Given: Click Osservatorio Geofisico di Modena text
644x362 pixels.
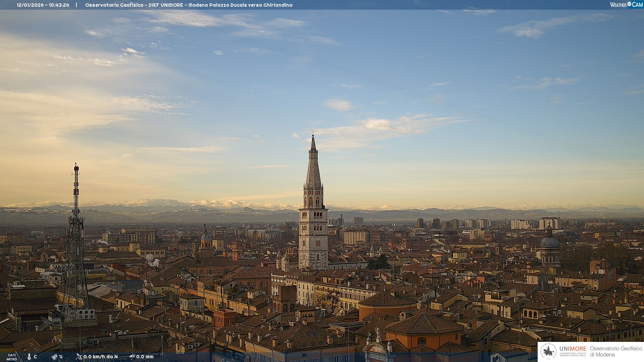Looking at the screenshot, I should pyautogui.click(x=616, y=351).
